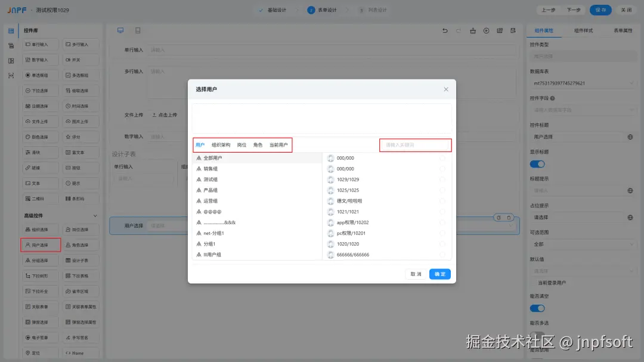Image resolution: width=644 pixels, height=362 pixels.
Task: Select the 颜色选择 color picker component
Action: [40, 137]
